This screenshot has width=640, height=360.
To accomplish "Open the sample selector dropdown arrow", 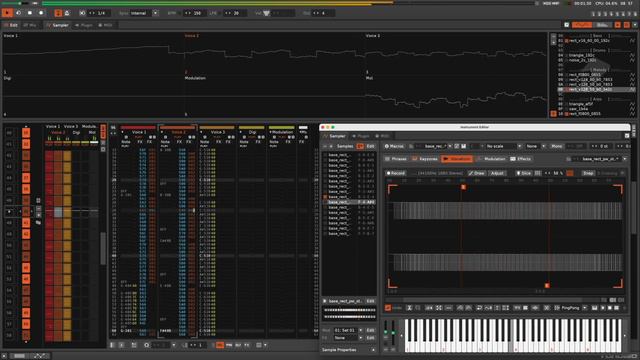I will pyautogui.click(x=624, y=159).
